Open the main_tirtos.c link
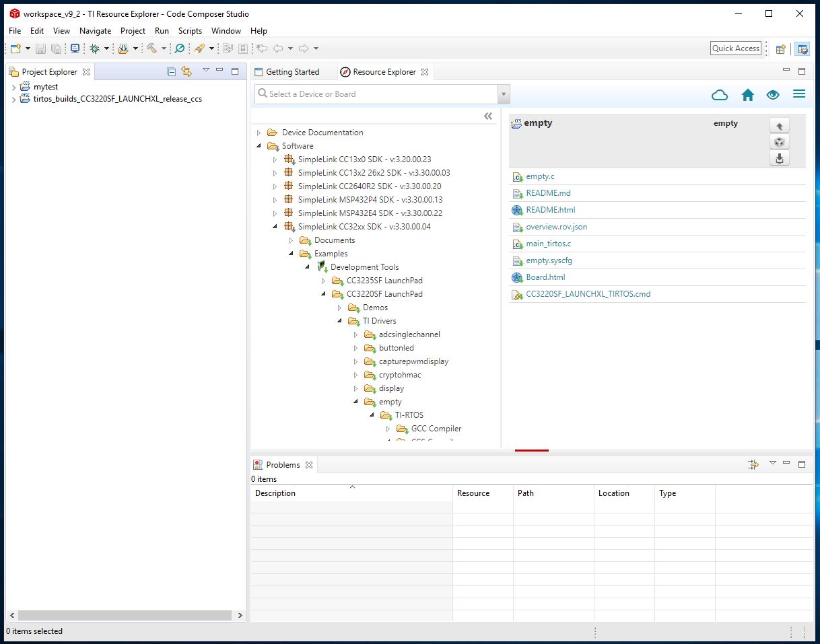The image size is (820, 644). (x=548, y=244)
